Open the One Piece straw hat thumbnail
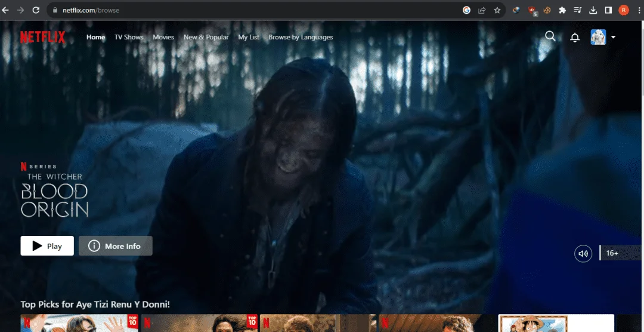Viewport: 644px width, 332px height. 556,323
